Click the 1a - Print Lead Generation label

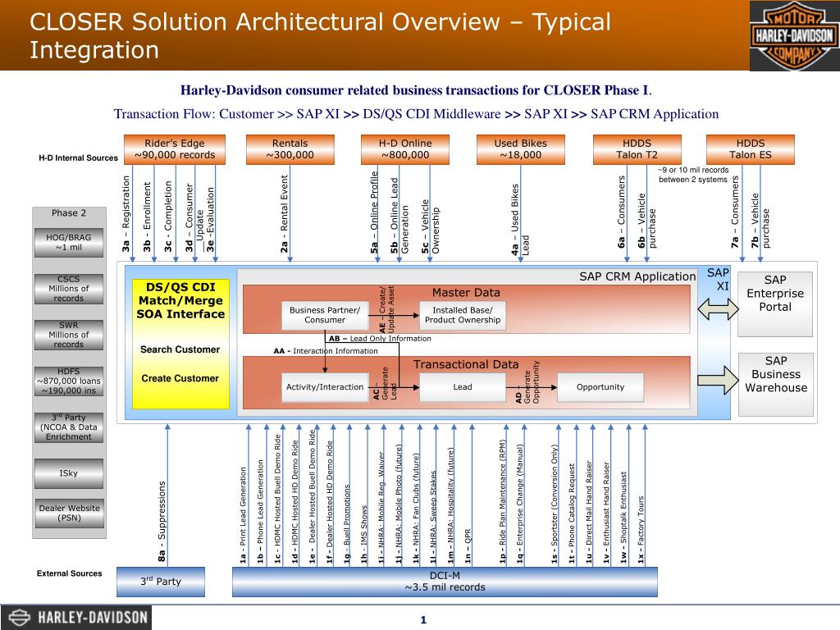[243, 514]
